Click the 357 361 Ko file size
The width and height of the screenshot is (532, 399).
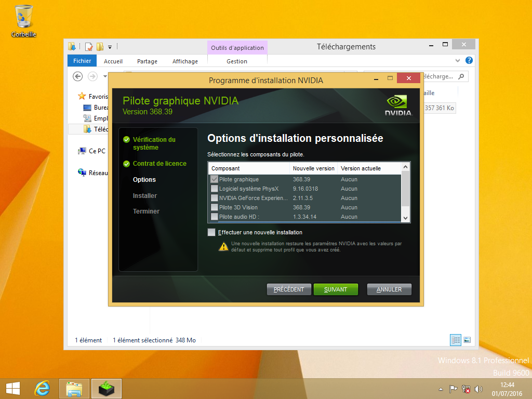440,108
